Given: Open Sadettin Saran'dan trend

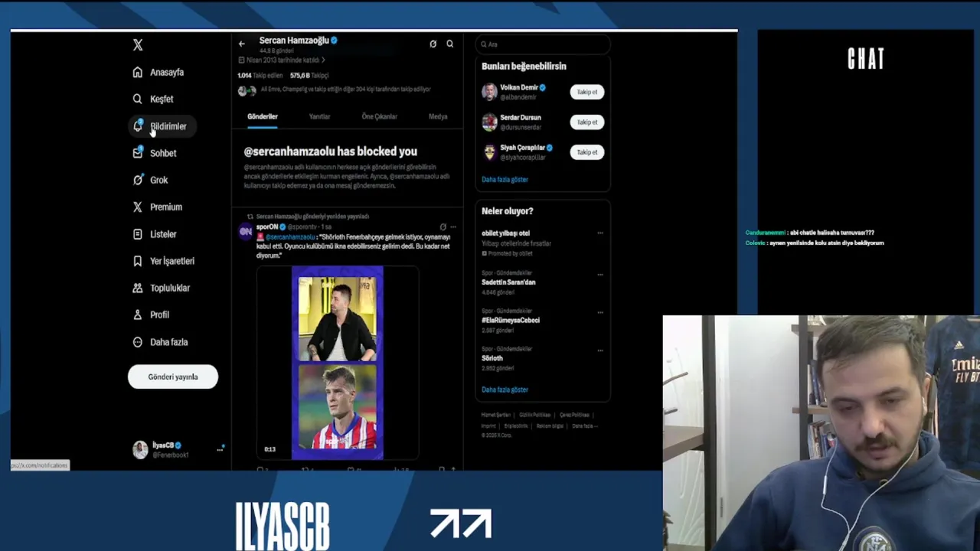Looking at the screenshot, I should (508, 282).
